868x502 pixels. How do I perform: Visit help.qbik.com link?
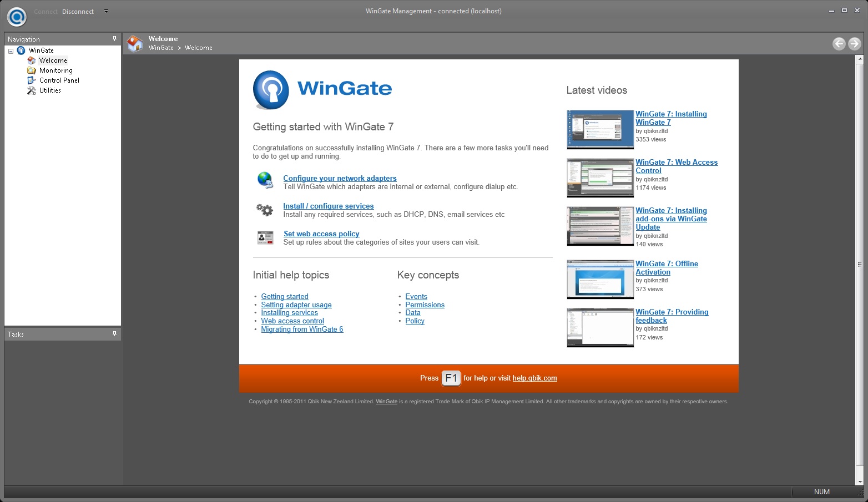534,378
